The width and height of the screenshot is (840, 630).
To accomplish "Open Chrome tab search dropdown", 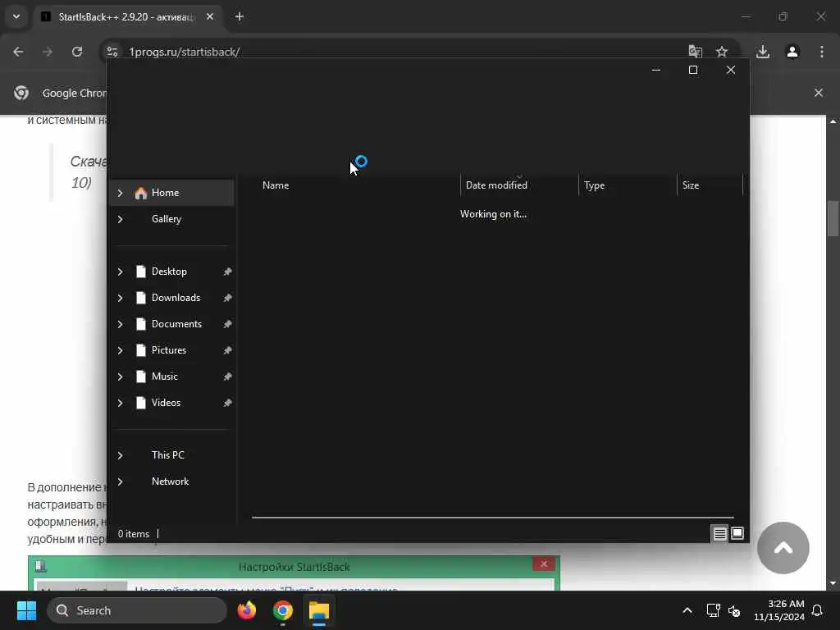I will (x=16, y=16).
